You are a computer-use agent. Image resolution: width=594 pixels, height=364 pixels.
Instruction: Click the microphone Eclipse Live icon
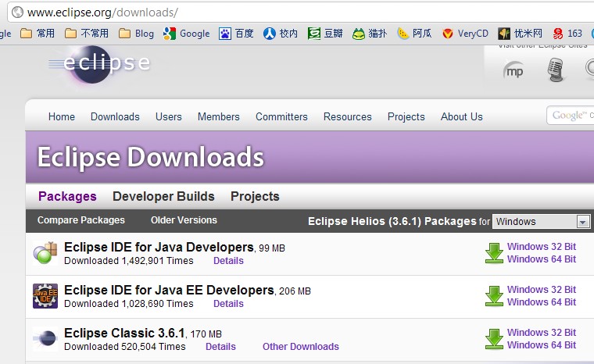556,70
